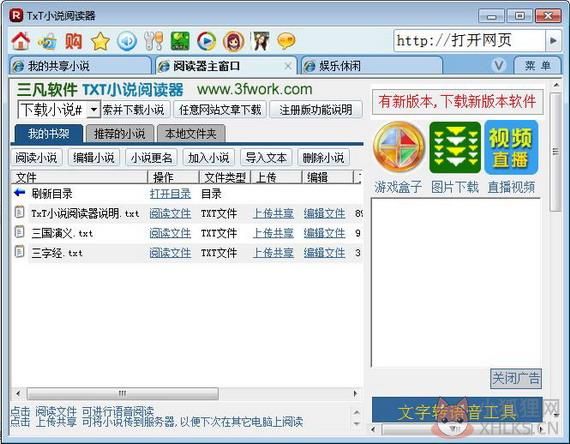The width and height of the screenshot is (570, 444).
Task: Click the 小说更名 button
Action: pos(151,158)
